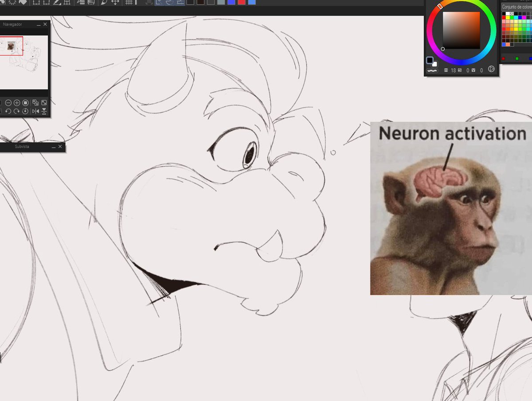Rotate canvas left in Navegador
The width and height of the screenshot is (532, 401).
point(8,111)
